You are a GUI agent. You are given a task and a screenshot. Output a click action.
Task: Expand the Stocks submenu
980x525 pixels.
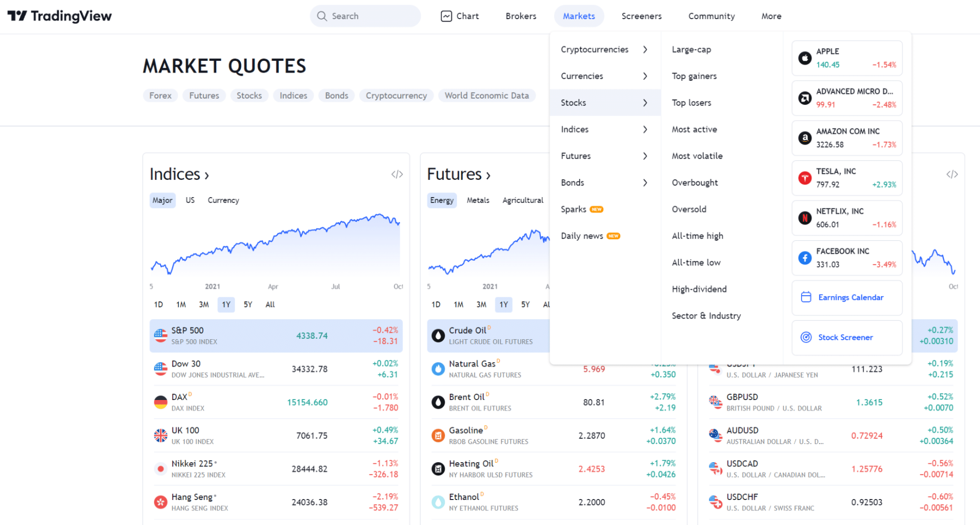pos(605,102)
